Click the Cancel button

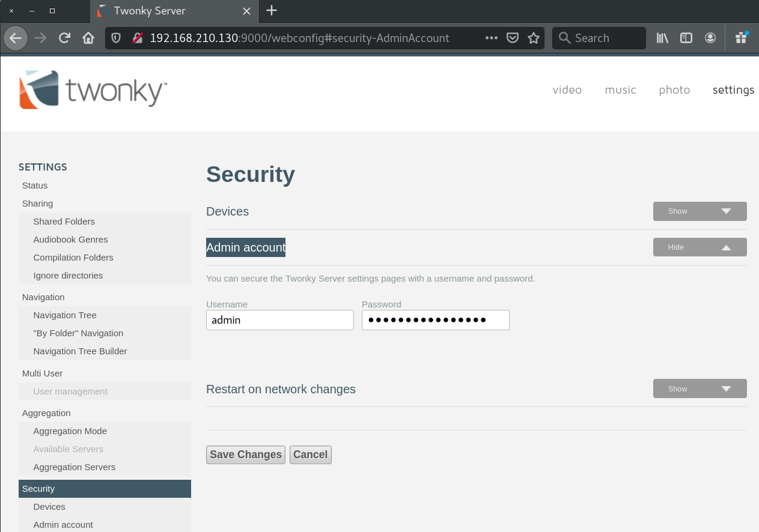tap(310, 455)
